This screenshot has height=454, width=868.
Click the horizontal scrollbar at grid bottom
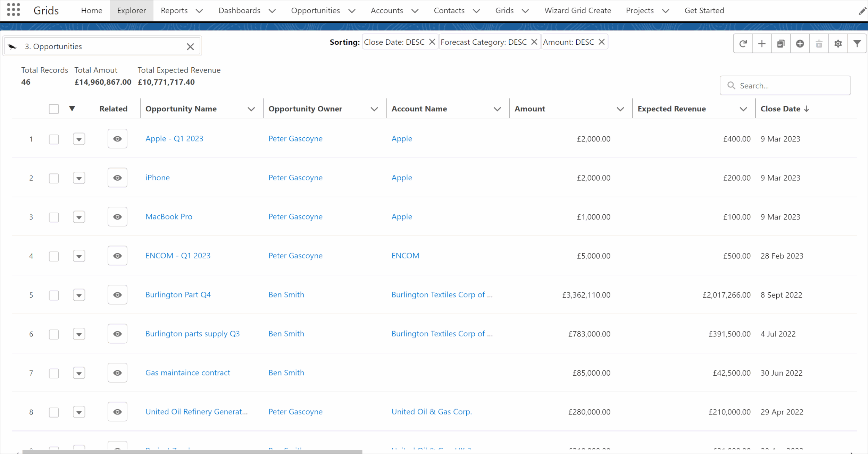pyautogui.click(x=192, y=452)
